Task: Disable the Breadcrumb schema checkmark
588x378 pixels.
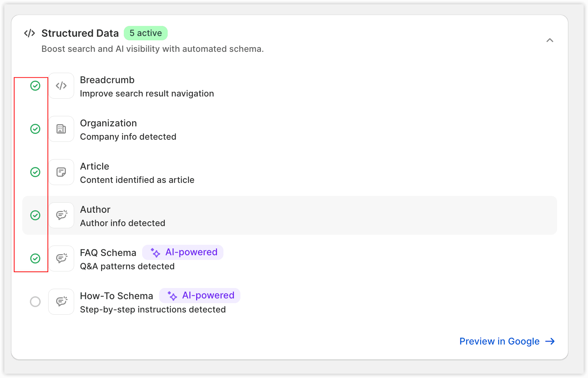Action: click(x=35, y=86)
